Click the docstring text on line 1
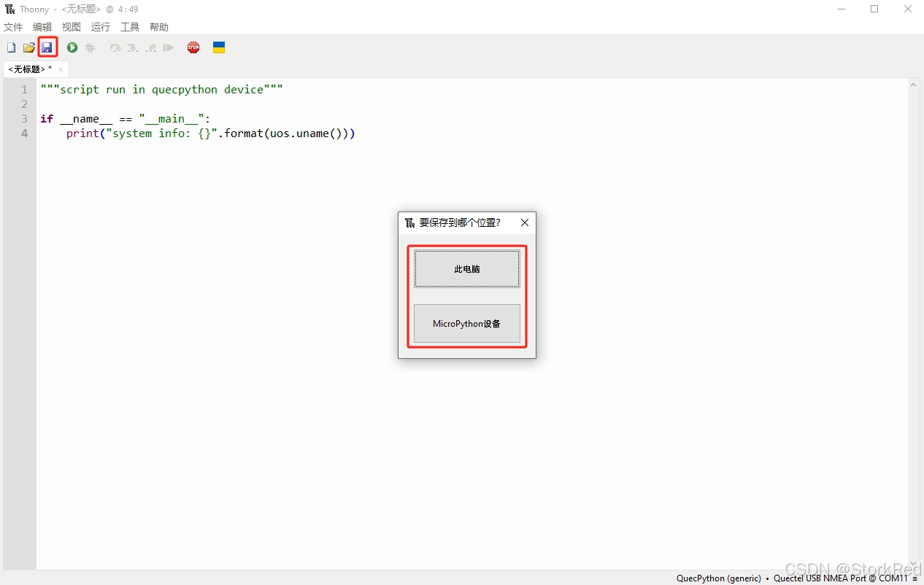The image size is (924, 585). (x=161, y=89)
